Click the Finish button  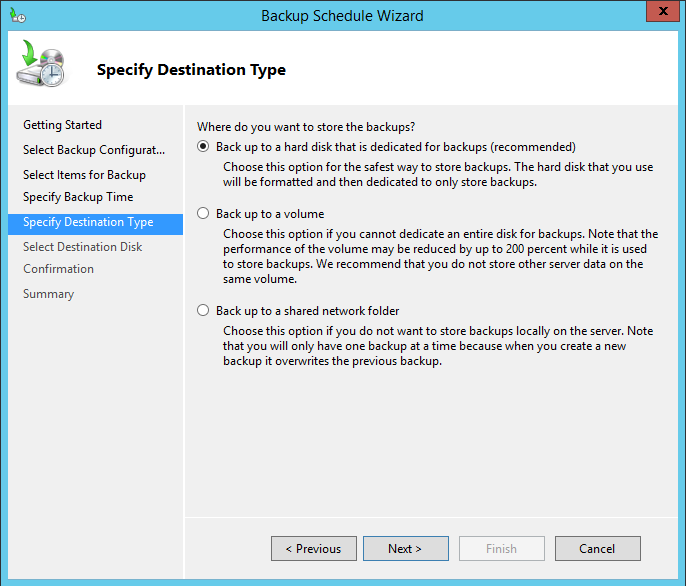pyautogui.click(x=501, y=548)
